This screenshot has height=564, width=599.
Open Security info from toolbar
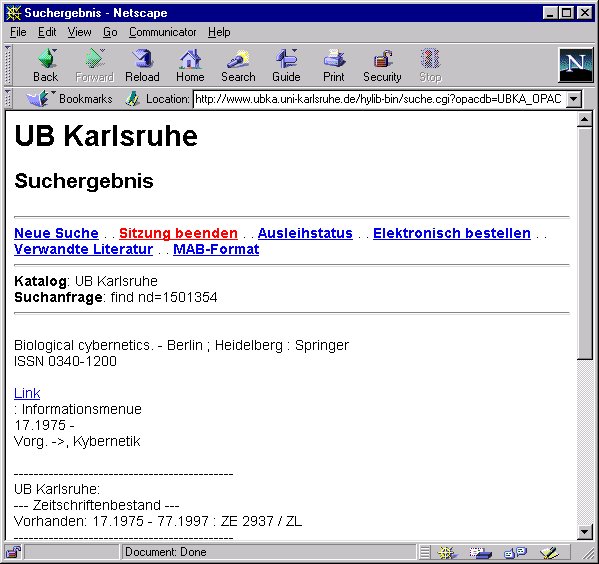pyautogui.click(x=382, y=65)
